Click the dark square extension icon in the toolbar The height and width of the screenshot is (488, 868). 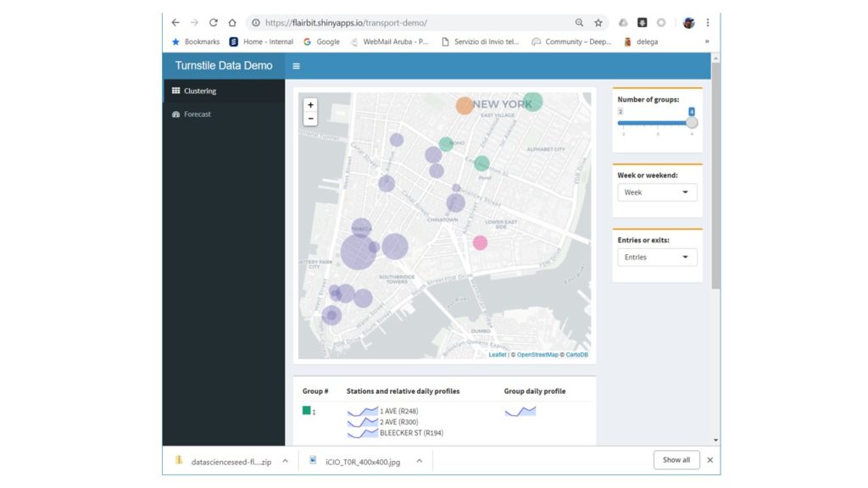(643, 23)
